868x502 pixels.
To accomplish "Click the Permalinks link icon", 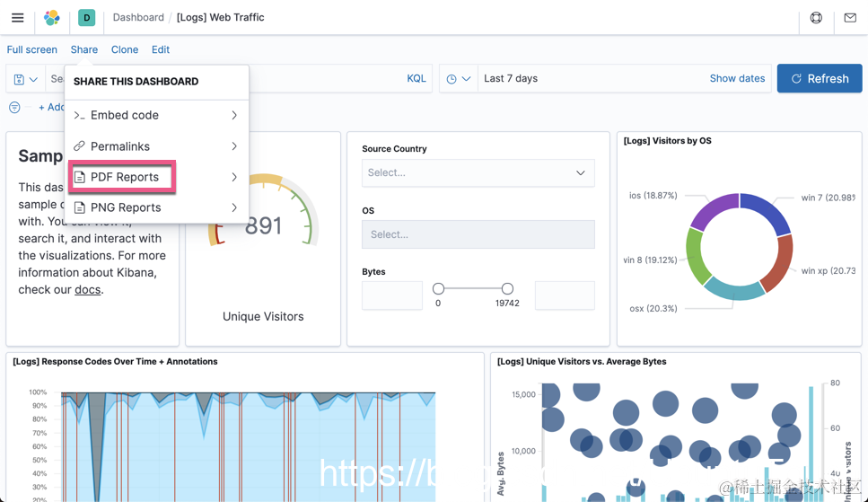I will pos(79,146).
